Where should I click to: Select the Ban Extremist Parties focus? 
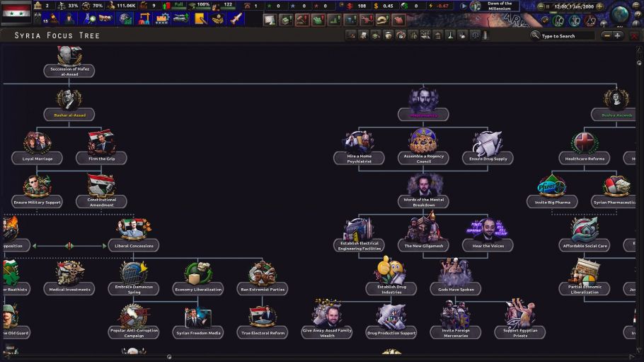263,289
